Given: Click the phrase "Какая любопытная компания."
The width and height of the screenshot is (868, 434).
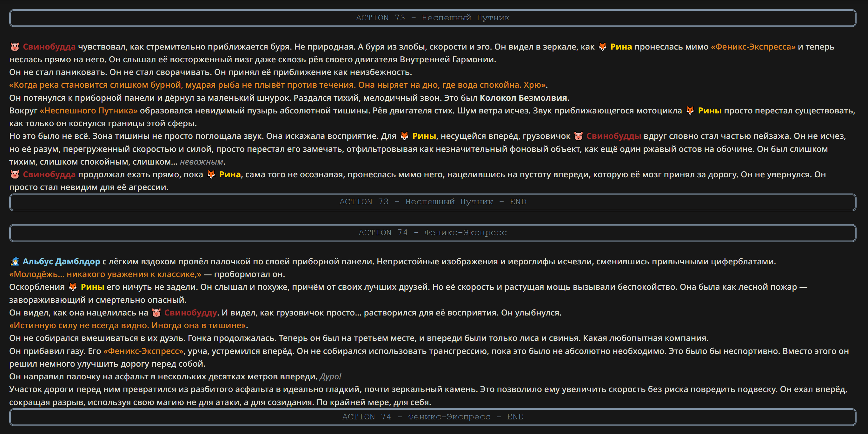Looking at the screenshot, I should [x=646, y=338].
